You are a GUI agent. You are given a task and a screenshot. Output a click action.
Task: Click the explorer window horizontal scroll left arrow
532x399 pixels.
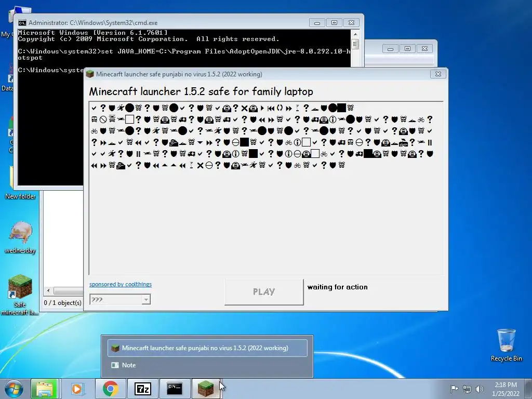(48, 291)
